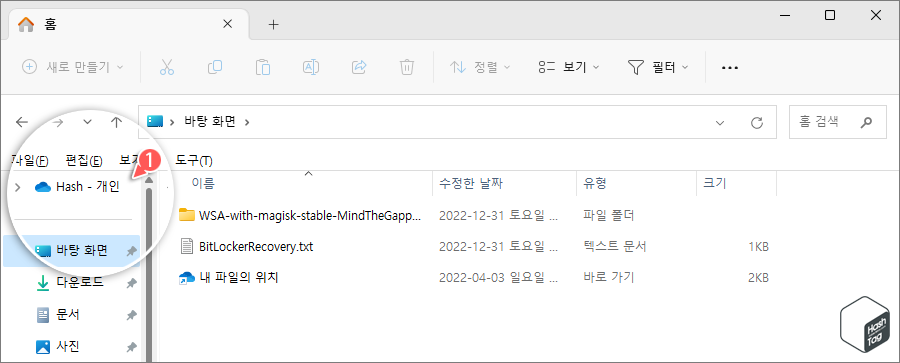The width and height of the screenshot is (900, 363).
Task: Open the 새로 만들기 dropdown
Action: (x=73, y=67)
